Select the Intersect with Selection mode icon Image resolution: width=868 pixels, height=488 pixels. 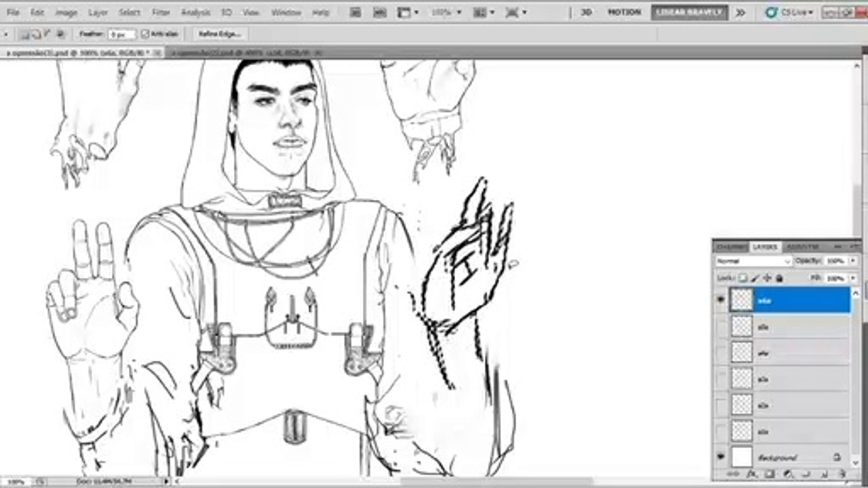(x=61, y=34)
